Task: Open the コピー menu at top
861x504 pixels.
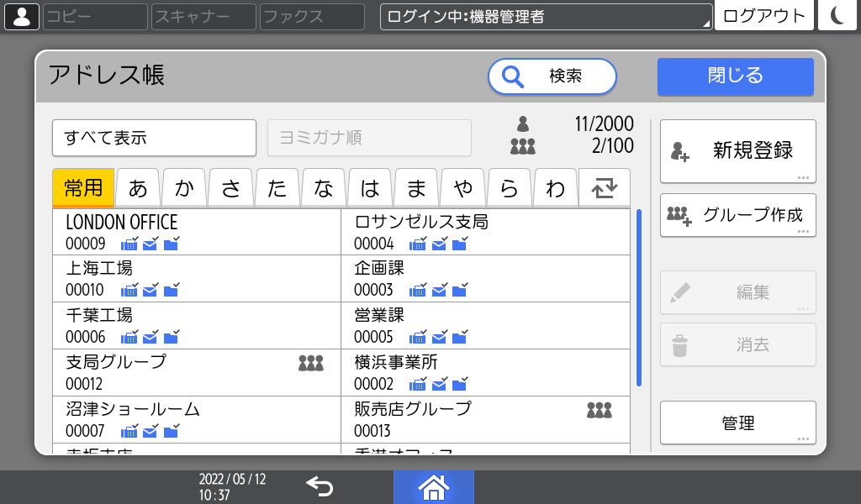Action: click(x=94, y=16)
